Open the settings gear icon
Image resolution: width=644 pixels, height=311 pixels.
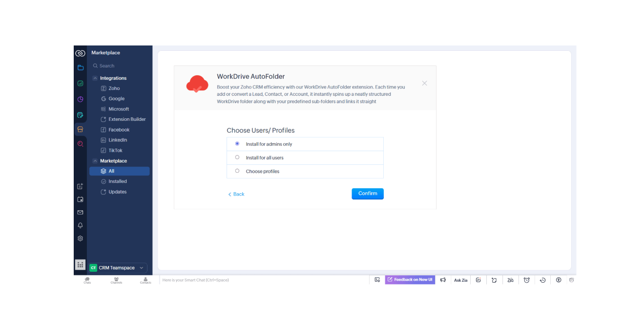(x=80, y=239)
